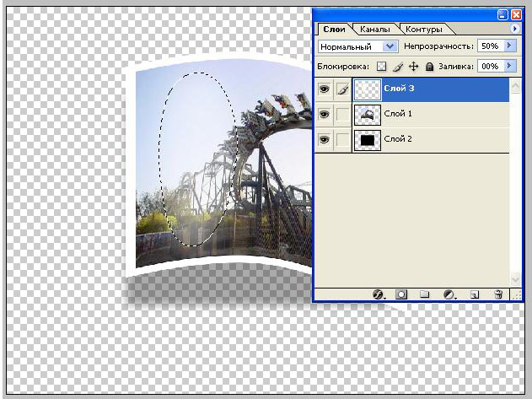Screen dimensions: 532x399
Task: Click the add layer style icon
Action: click(x=378, y=294)
